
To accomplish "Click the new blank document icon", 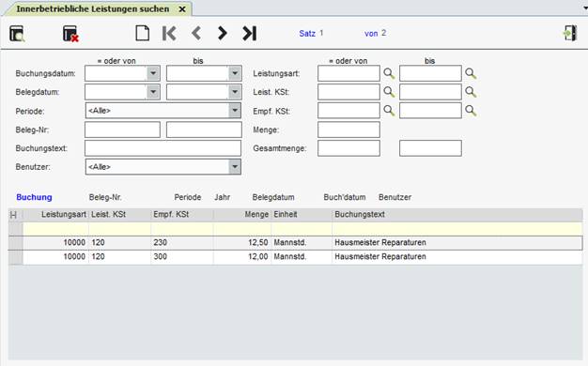I will click(x=142, y=34).
